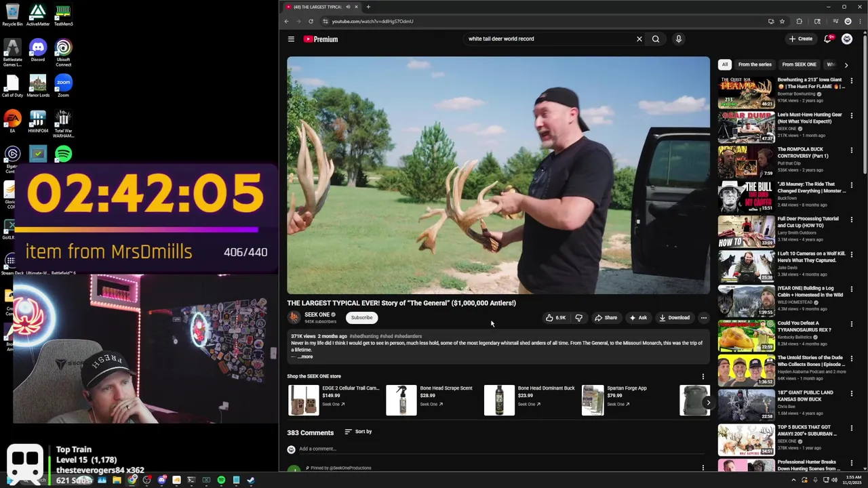Bookmark this page with the star icon
This screenshot has height=488, width=868.
coord(782,21)
